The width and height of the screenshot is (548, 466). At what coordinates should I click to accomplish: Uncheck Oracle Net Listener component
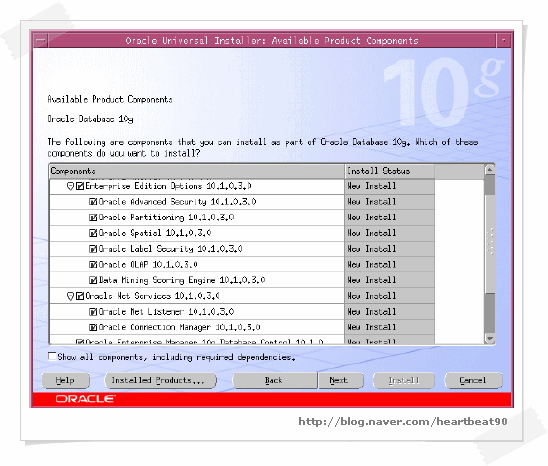pos(93,311)
